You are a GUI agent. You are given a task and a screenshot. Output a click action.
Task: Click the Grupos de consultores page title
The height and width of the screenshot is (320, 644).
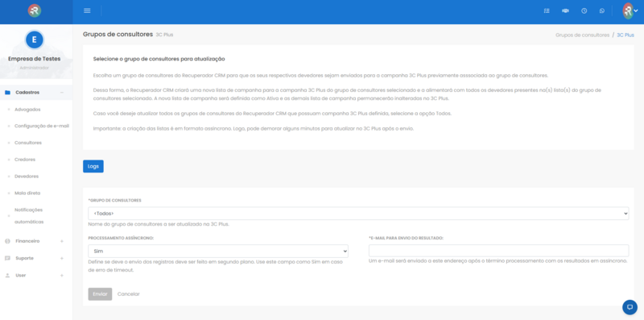[118, 34]
